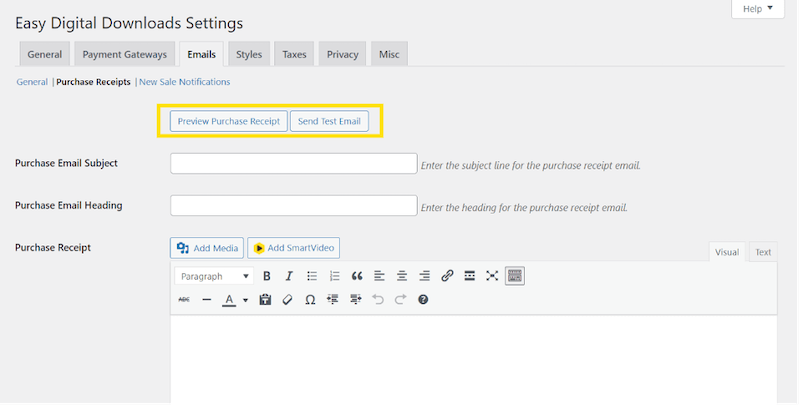
Task: Align text center
Action: (x=402, y=276)
